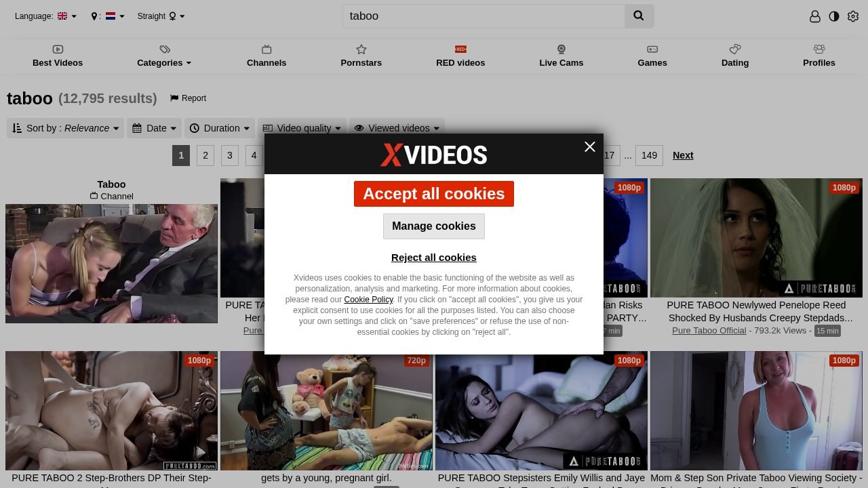Open the Sort by Relevance dropdown

click(65, 128)
